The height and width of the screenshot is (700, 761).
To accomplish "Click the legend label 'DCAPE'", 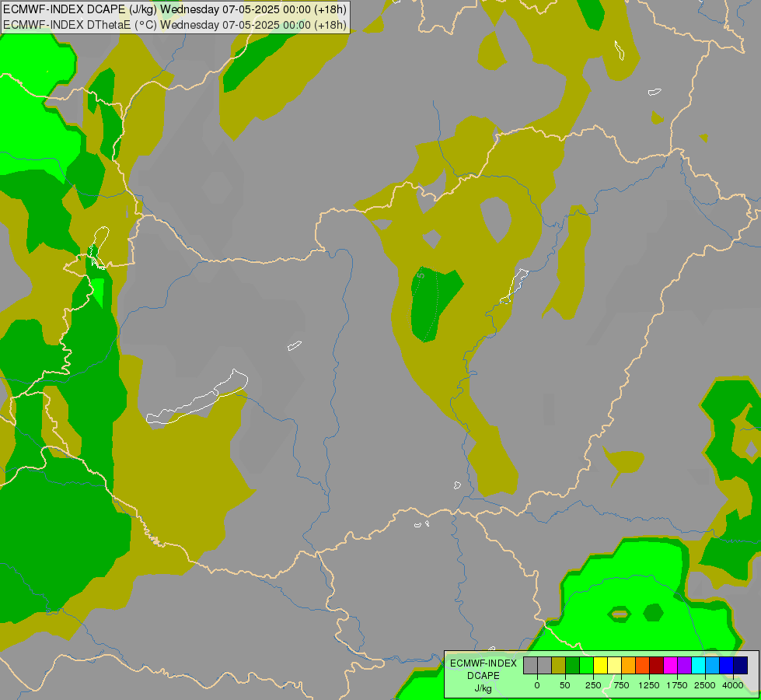I will tap(483, 676).
